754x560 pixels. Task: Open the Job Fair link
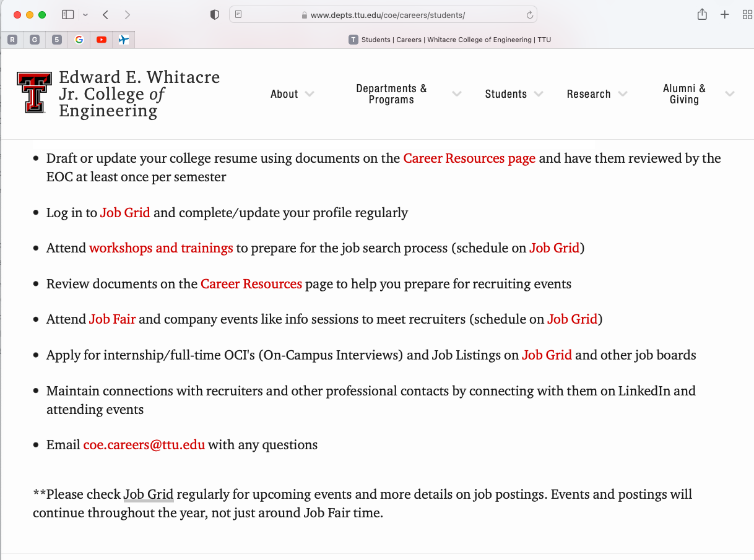112,319
